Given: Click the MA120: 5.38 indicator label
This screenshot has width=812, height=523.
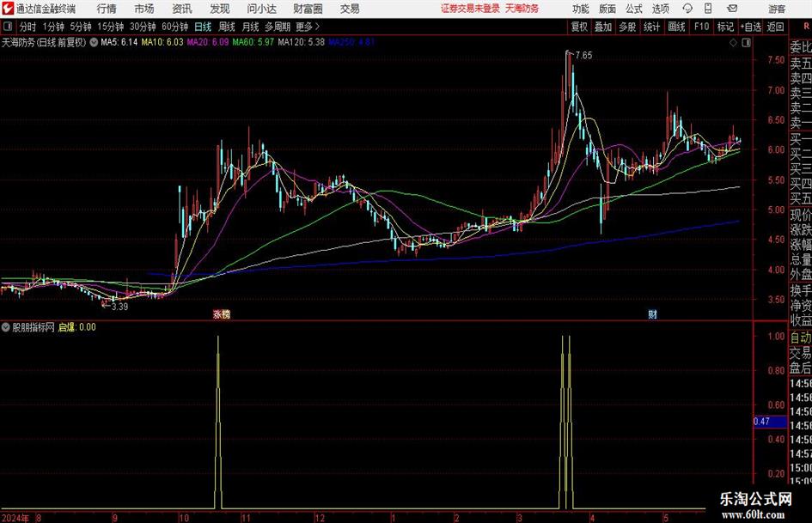Looking at the screenshot, I should coord(302,42).
